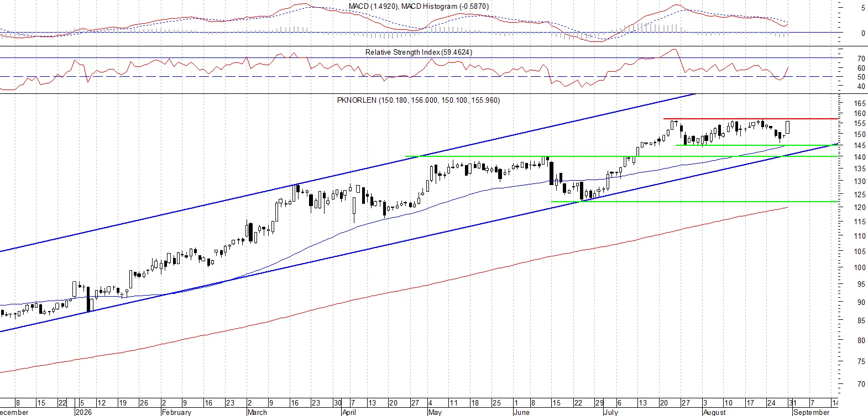Click the 2026 year label on axis
The image size is (868, 416).
pyautogui.click(x=83, y=412)
